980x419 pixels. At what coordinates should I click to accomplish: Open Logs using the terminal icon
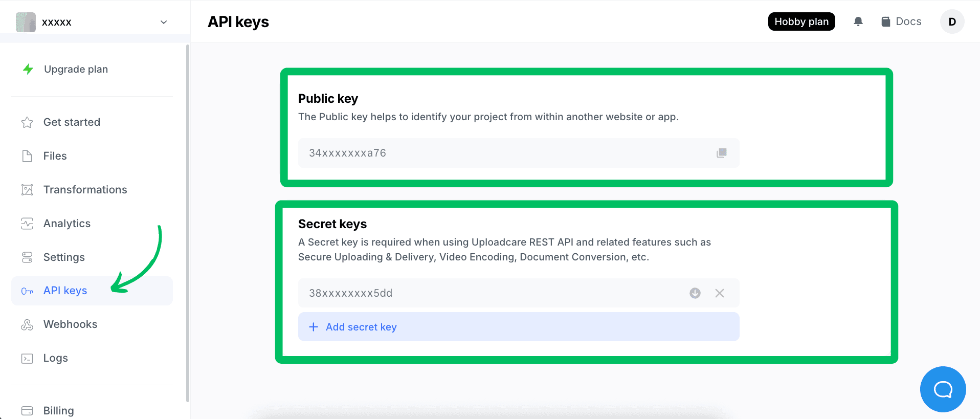27,358
